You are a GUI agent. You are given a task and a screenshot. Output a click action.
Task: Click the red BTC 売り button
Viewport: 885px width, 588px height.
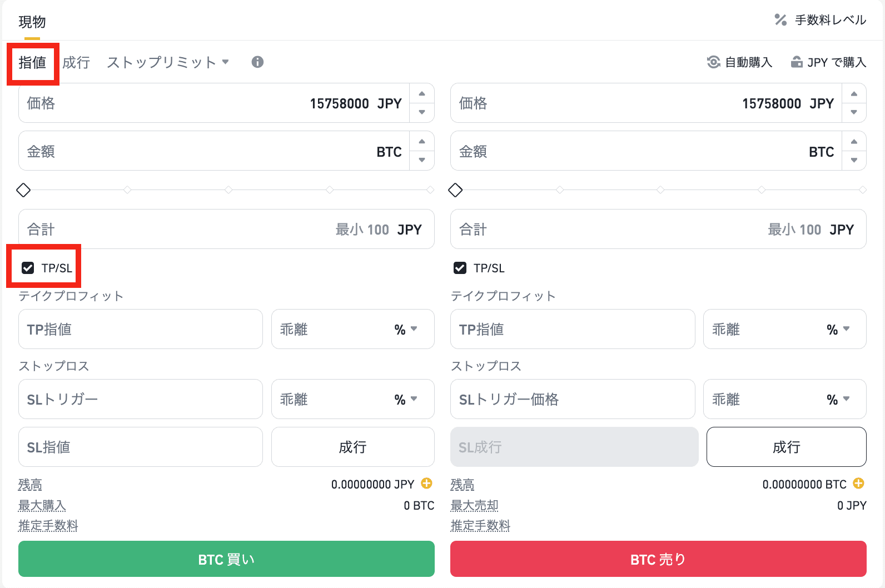point(658,559)
